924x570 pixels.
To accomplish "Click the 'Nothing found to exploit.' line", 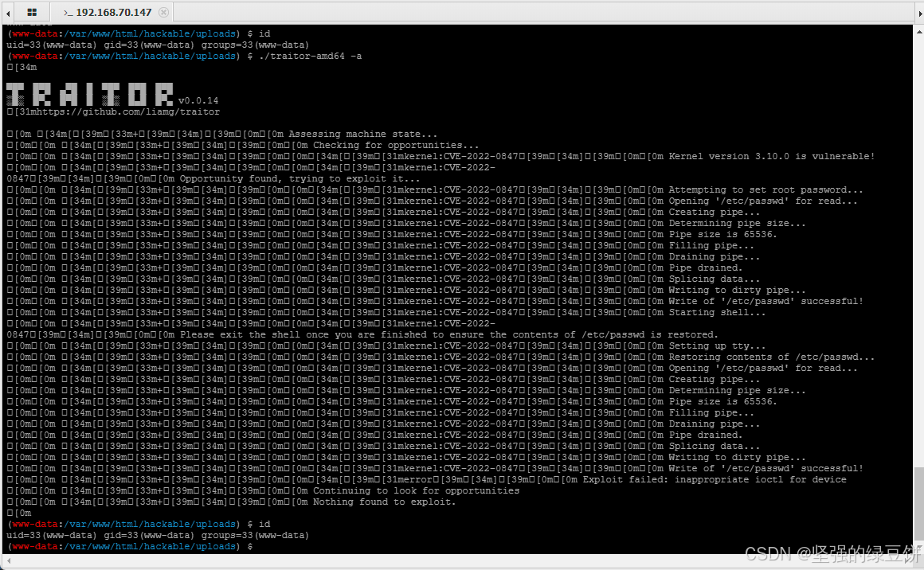I will pyautogui.click(x=384, y=502).
